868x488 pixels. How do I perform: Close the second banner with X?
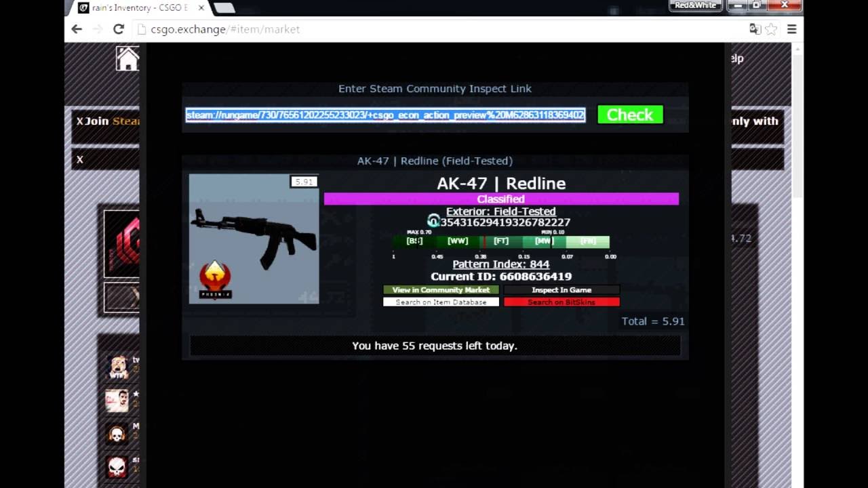click(x=79, y=160)
